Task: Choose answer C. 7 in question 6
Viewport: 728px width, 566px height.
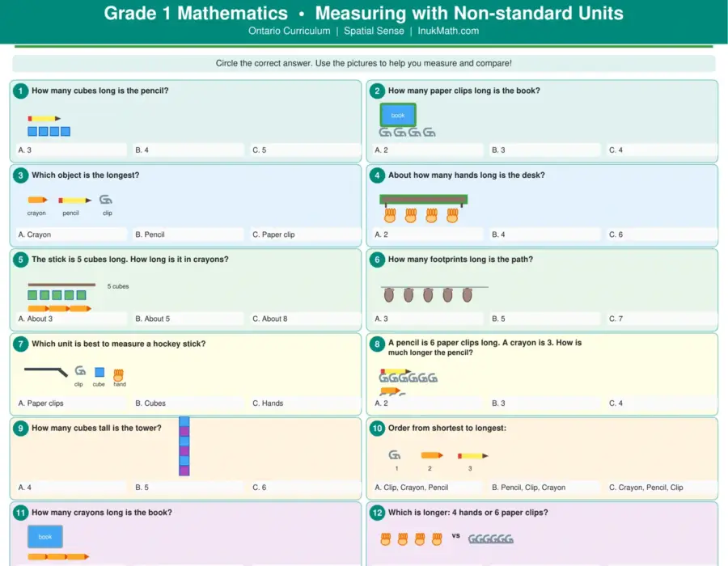Action: point(662,319)
